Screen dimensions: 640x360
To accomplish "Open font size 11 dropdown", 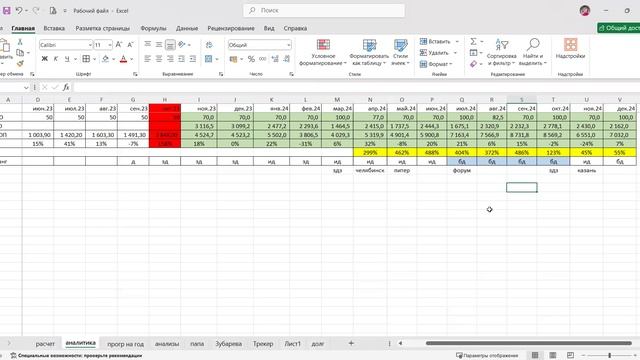I will pos(110,45).
